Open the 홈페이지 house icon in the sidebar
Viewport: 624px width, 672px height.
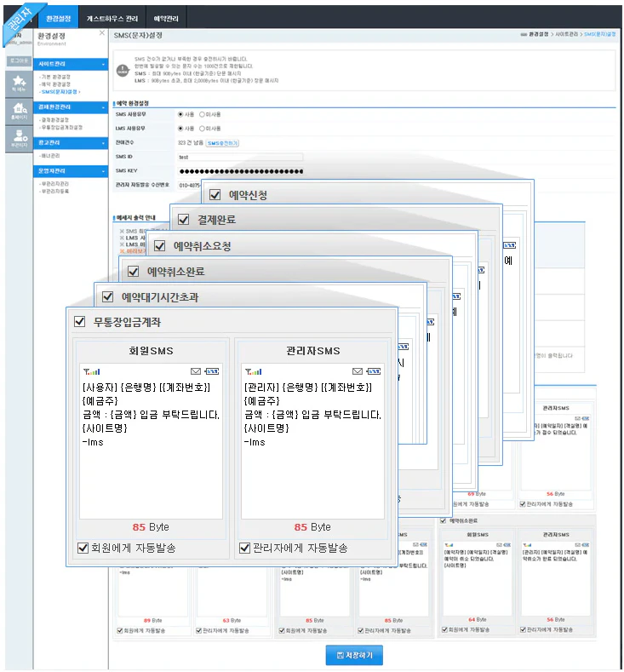(19, 112)
